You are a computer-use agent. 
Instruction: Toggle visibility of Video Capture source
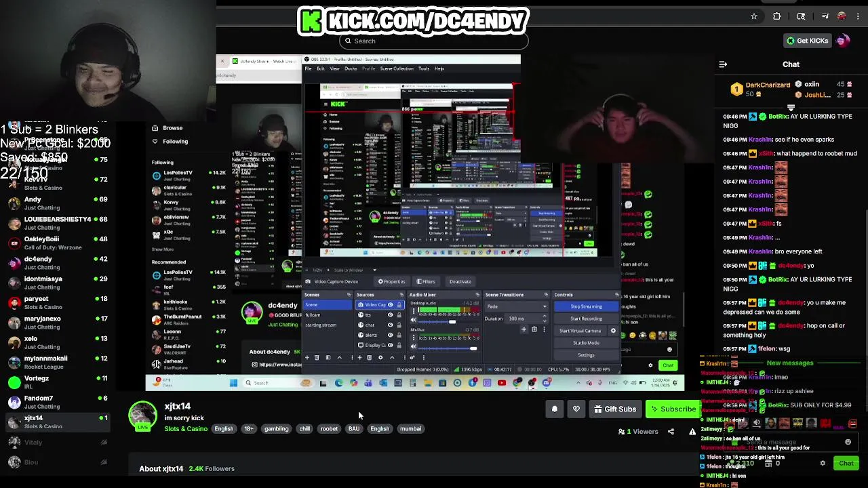pyautogui.click(x=390, y=305)
